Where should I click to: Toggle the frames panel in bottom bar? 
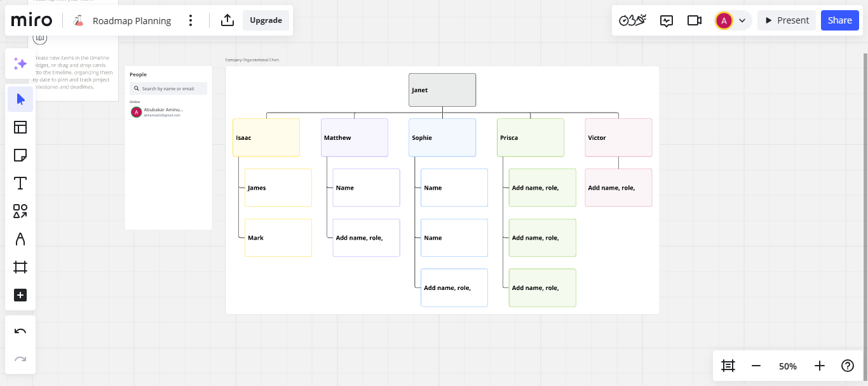click(728, 366)
